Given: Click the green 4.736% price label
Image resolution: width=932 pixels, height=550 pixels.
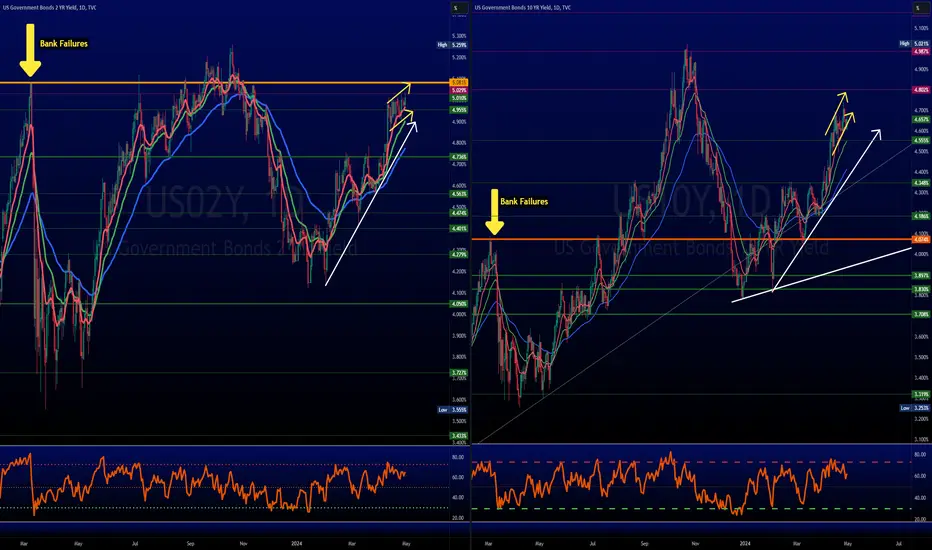Looking at the screenshot, I should (x=459, y=157).
